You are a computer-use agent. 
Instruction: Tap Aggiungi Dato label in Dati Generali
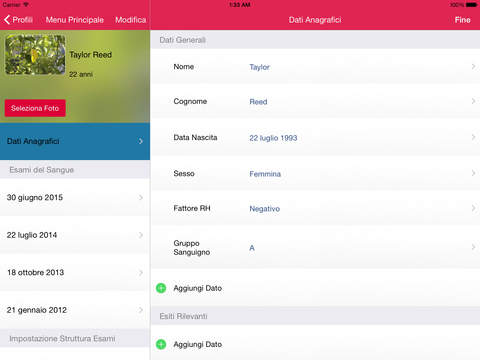click(198, 288)
